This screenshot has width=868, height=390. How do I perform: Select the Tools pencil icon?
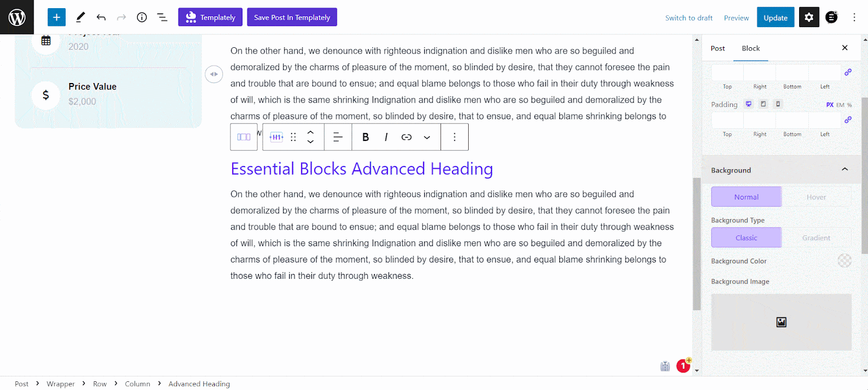pyautogui.click(x=80, y=17)
